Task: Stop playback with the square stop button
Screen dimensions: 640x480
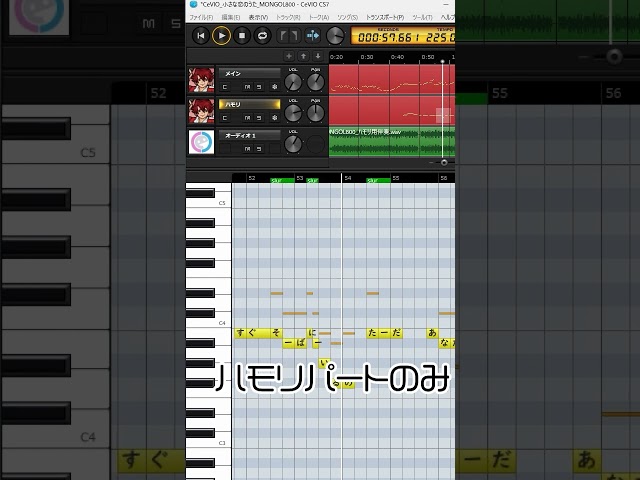Action: coord(242,36)
